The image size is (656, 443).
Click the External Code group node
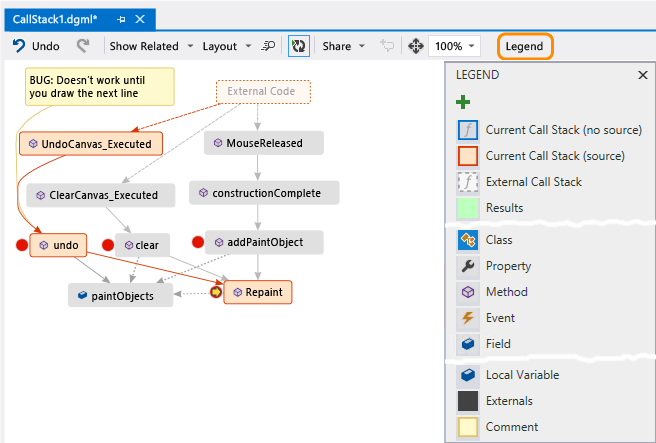[263, 92]
